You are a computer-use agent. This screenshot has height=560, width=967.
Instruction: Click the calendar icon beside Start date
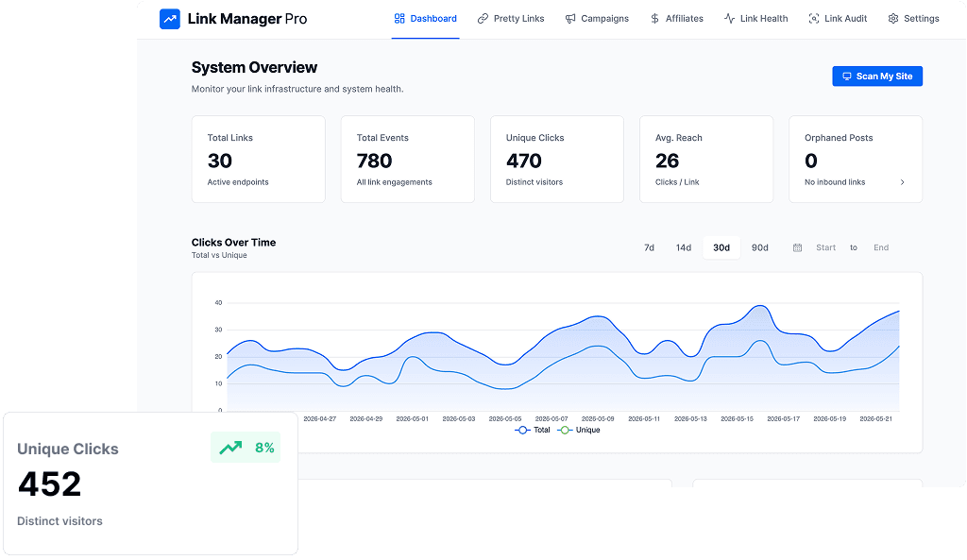pos(797,248)
